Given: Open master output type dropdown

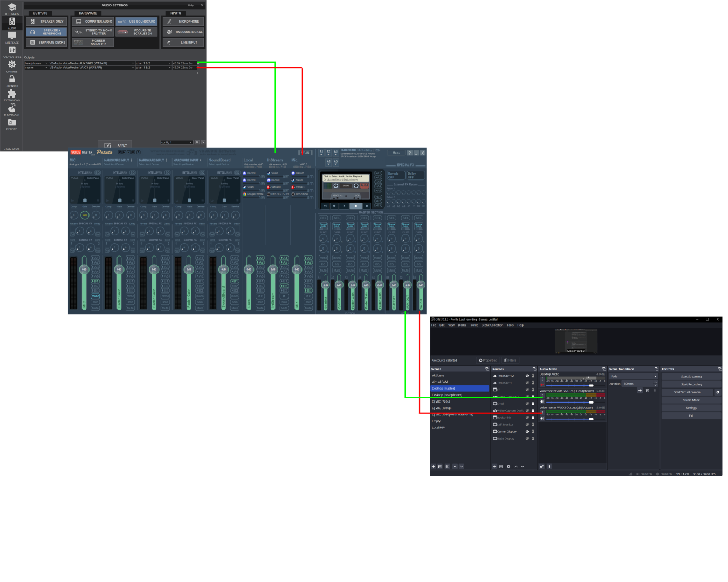Looking at the screenshot, I should click(x=36, y=67).
